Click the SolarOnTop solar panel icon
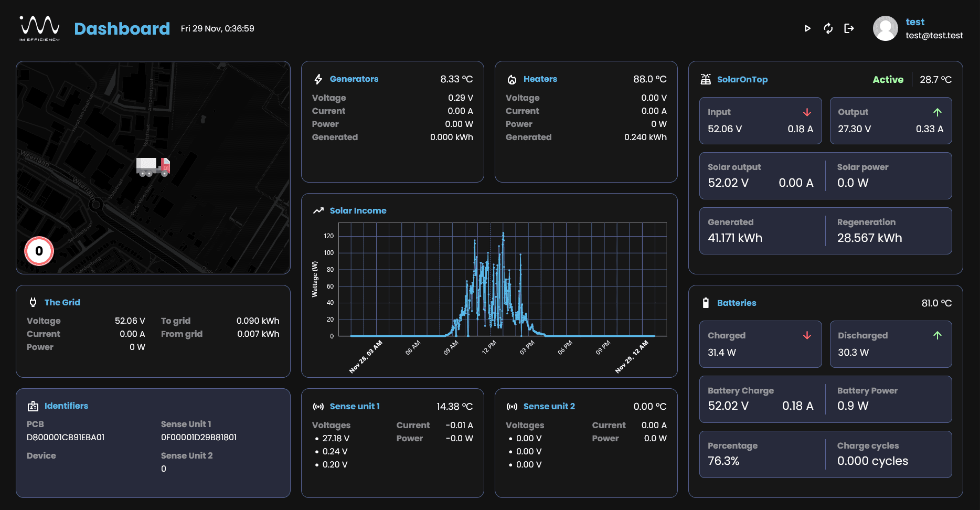Image resolution: width=980 pixels, height=510 pixels. [x=706, y=79]
